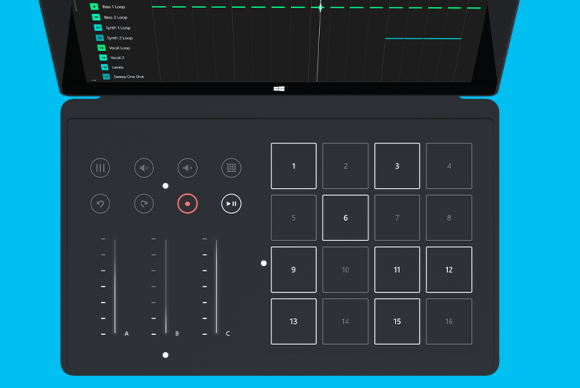Select the number 10 badge beside Bass 2 Loop

(x=96, y=17)
